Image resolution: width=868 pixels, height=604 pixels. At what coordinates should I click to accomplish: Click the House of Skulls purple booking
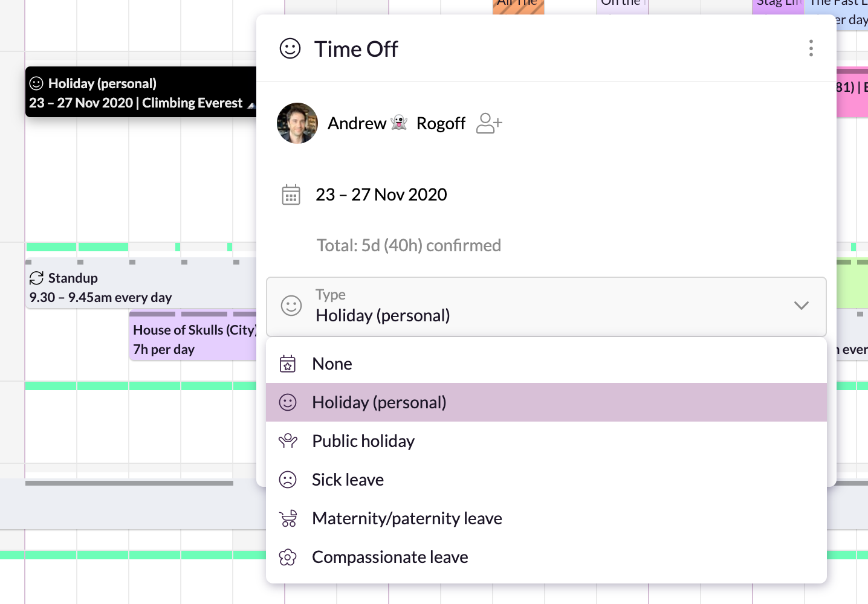(192, 339)
